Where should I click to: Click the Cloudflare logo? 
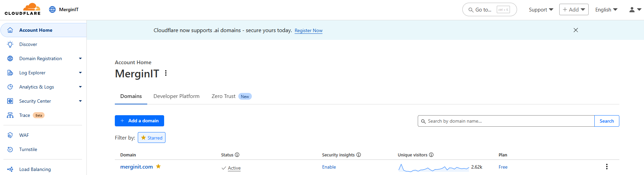point(23,9)
